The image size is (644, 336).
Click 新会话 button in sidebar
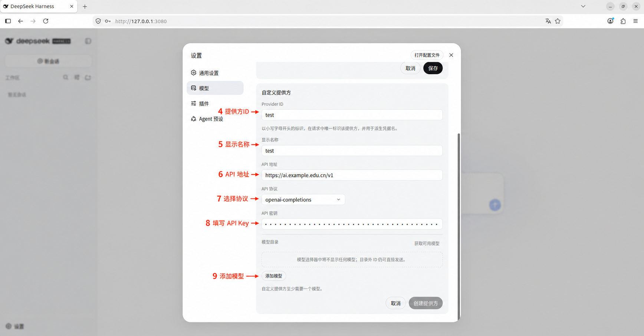tap(48, 61)
